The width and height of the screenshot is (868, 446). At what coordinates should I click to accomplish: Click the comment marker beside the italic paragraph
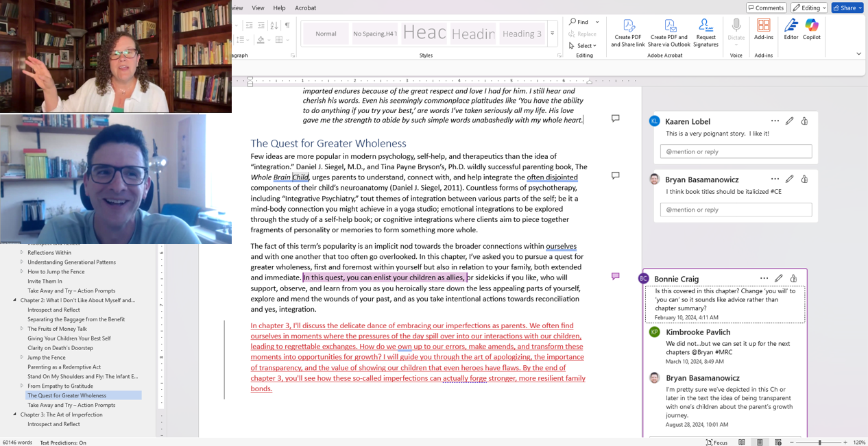coord(615,119)
